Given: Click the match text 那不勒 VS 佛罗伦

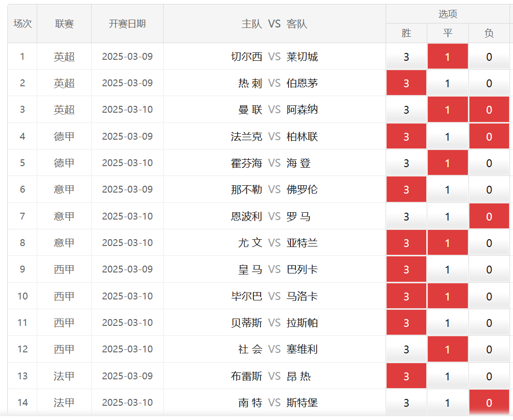Looking at the screenshot, I should pyautogui.click(x=274, y=189).
